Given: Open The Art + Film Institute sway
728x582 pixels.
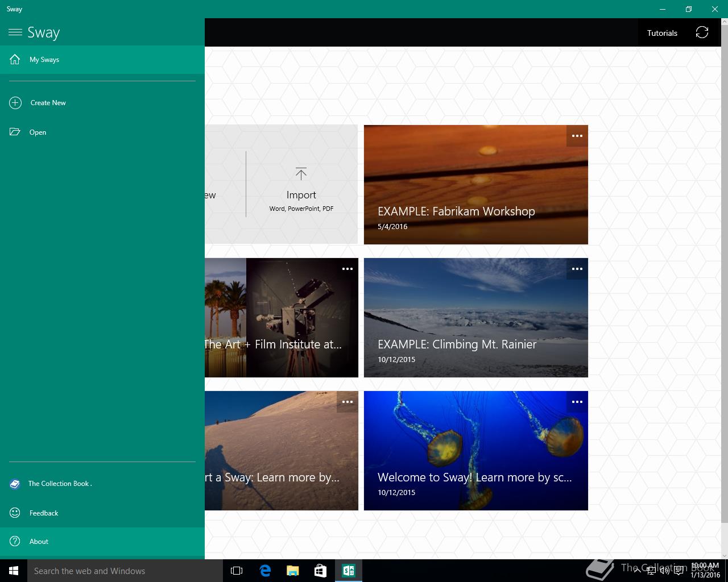Looking at the screenshot, I should [x=282, y=318].
